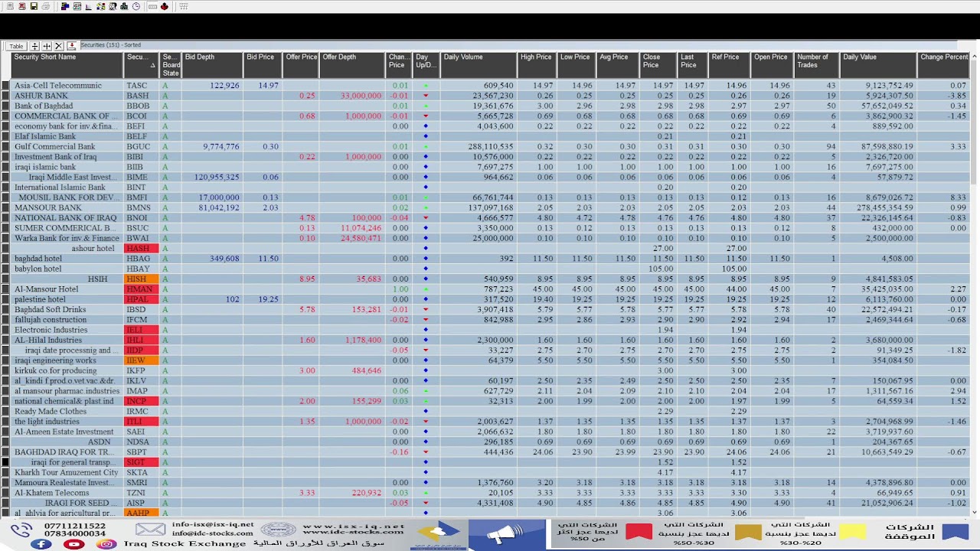Sort by Number of Trades column header
980x551 pixels.
(x=817, y=64)
